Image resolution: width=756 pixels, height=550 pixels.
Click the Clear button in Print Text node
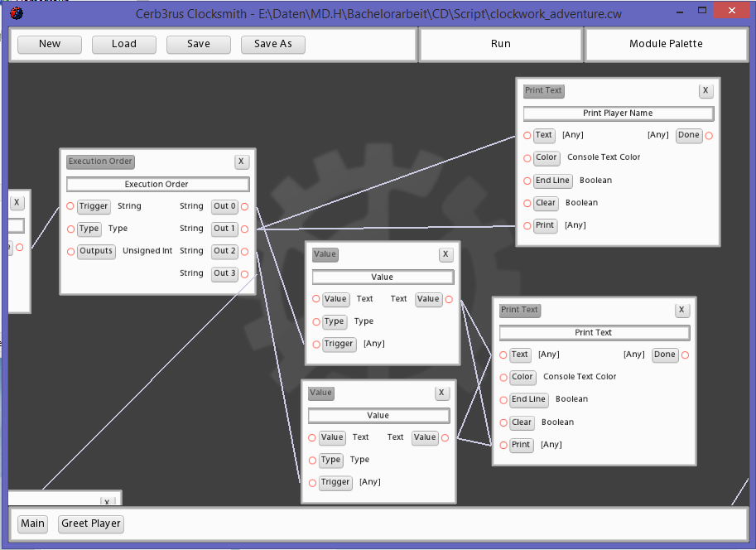click(x=521, y=422)
